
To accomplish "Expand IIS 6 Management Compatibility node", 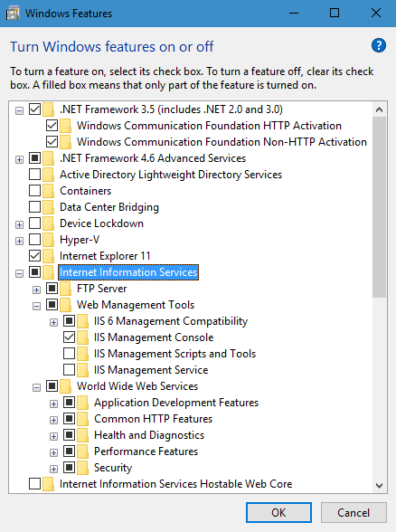I will point(53,323).
